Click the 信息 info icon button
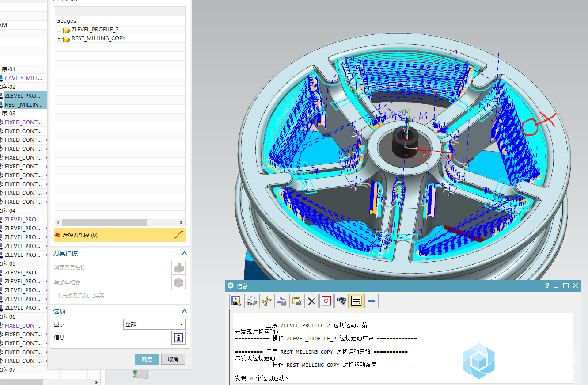 coord(178,338)
